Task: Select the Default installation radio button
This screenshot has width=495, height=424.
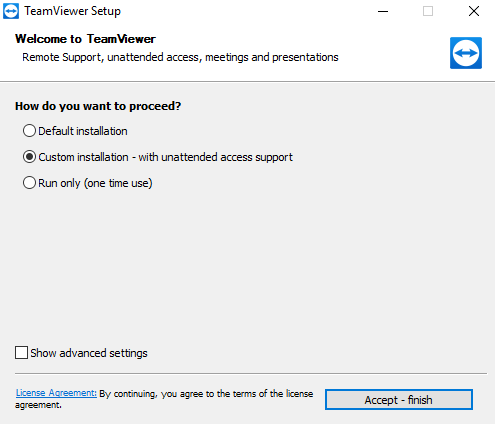Action: coord(29,131)
